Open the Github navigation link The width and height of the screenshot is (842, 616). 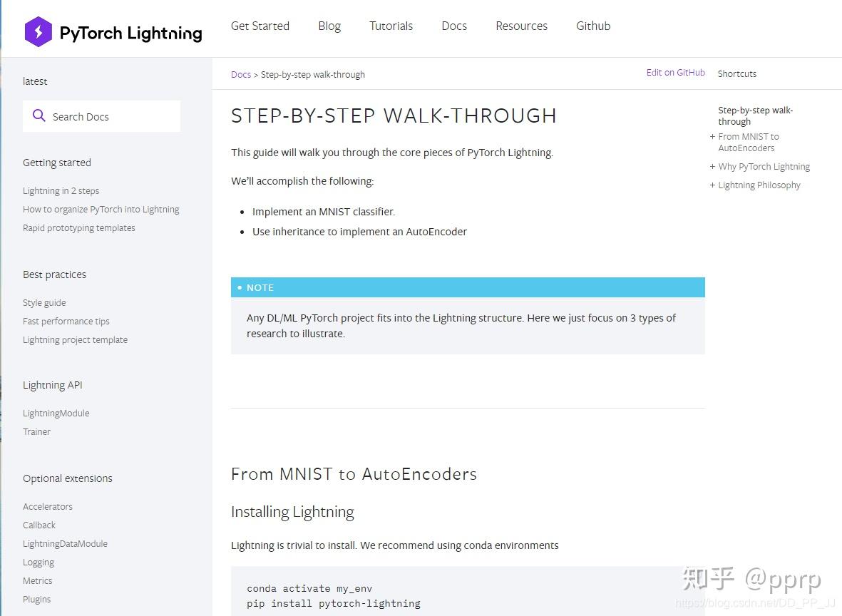click(592, 26)
